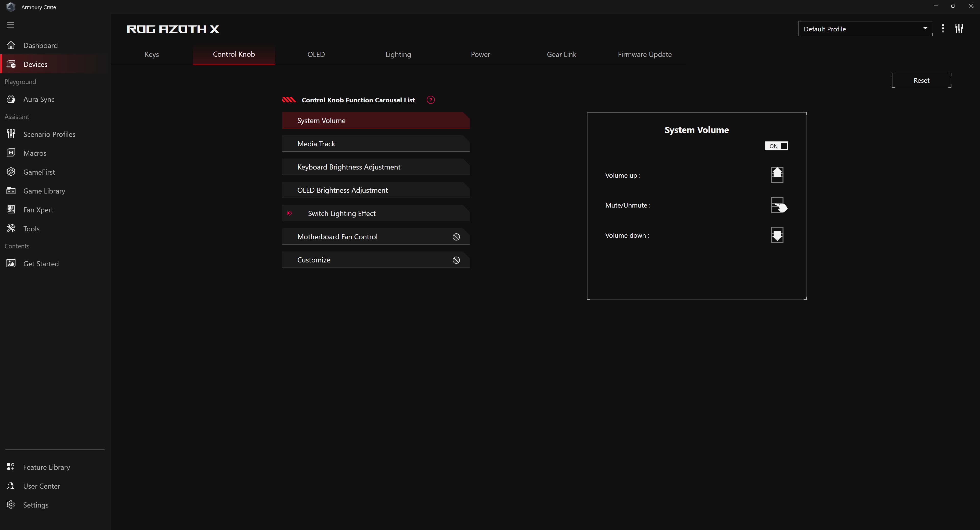The height and width of the screenshot is (530, 980).
Task: Open GameFirst from the sidebar
Action: tap(55, 172)
